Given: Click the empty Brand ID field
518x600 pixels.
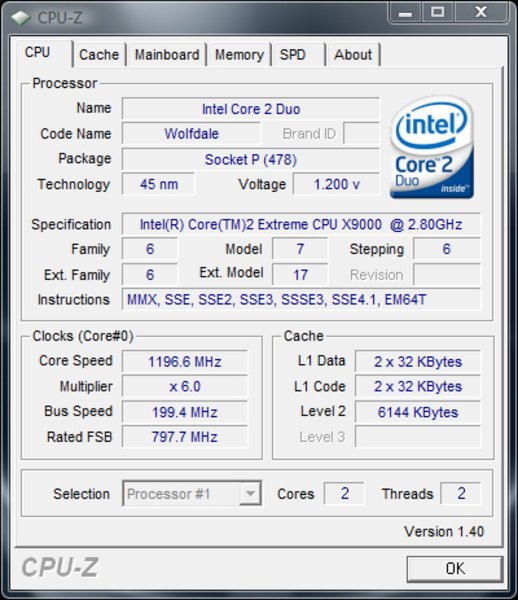Looking at the screenshot, I should coord(362,134).
